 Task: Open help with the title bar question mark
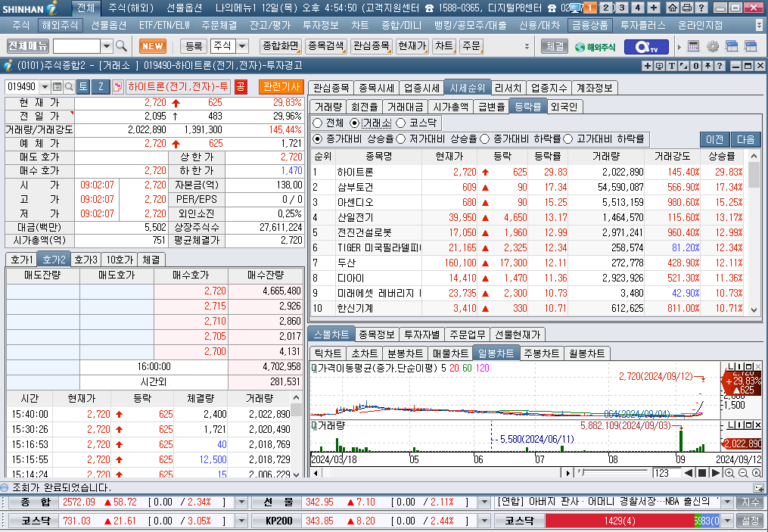click(x=701, y=8)
